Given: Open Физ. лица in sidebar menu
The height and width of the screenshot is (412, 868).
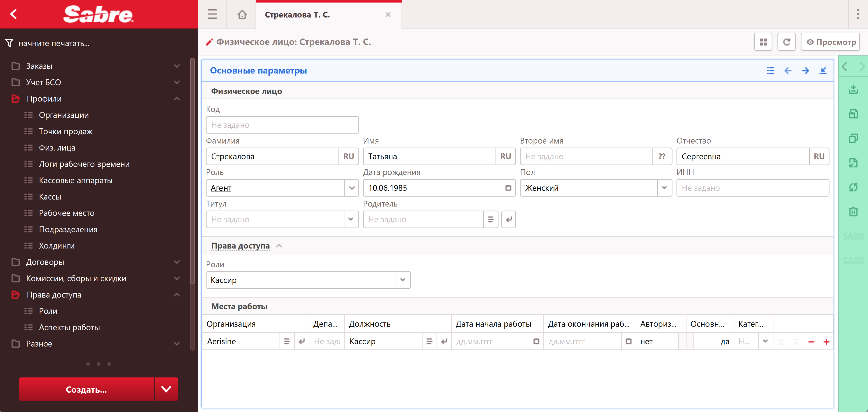Looking at the screenshot, I should click(57, 148).
